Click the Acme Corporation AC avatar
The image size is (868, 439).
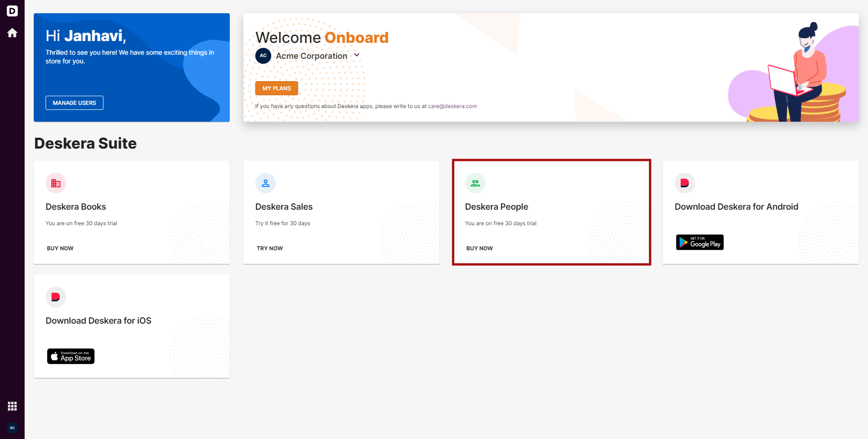click(x=263, y=56)
